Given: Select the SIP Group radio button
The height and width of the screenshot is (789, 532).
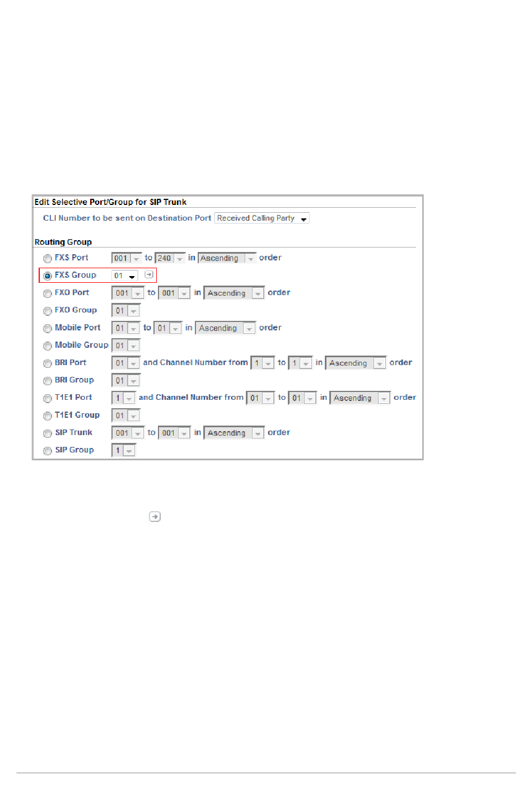Looking at the screenshot, I should coord(48,451).
